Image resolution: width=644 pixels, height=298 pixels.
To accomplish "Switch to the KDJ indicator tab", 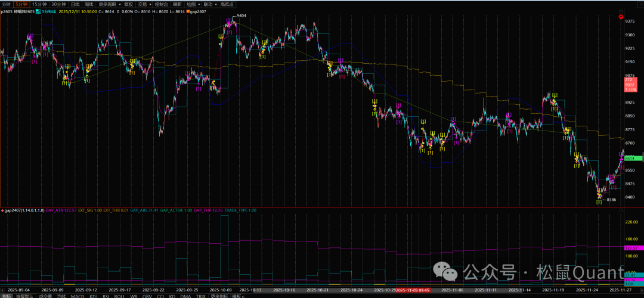I will point(93,296).
